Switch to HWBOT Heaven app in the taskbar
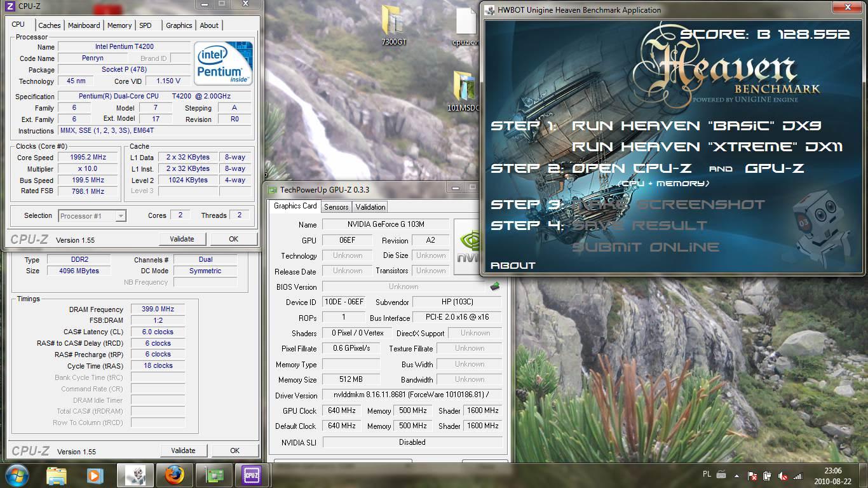This screenshot has height=488, width=868. 135,475
